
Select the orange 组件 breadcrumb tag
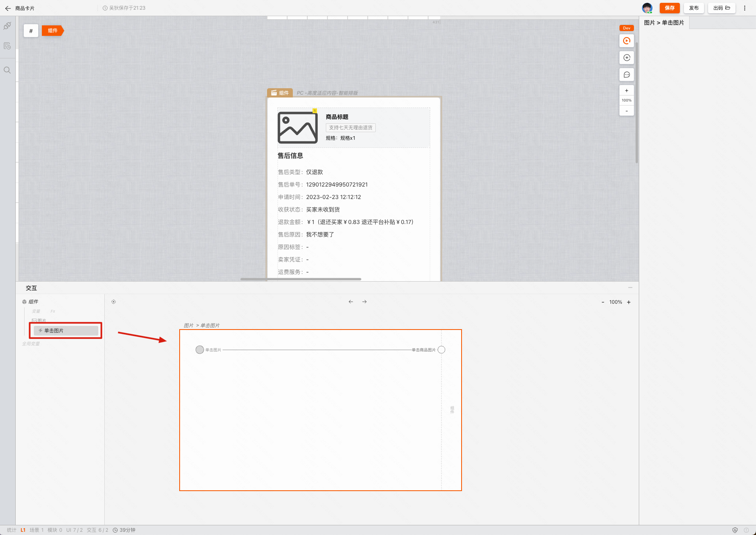[x=52, y=31]
